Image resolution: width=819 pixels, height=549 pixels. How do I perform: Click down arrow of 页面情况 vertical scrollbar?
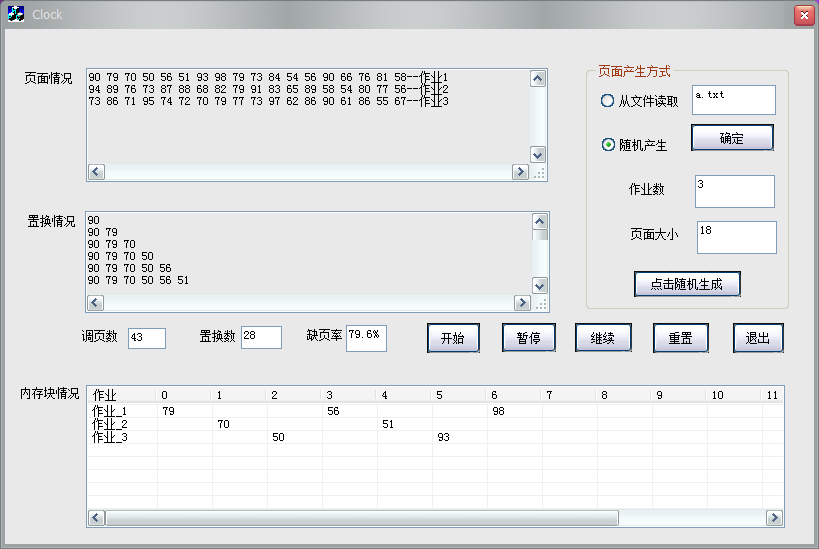pyautogui.click(x=537, y=155)
